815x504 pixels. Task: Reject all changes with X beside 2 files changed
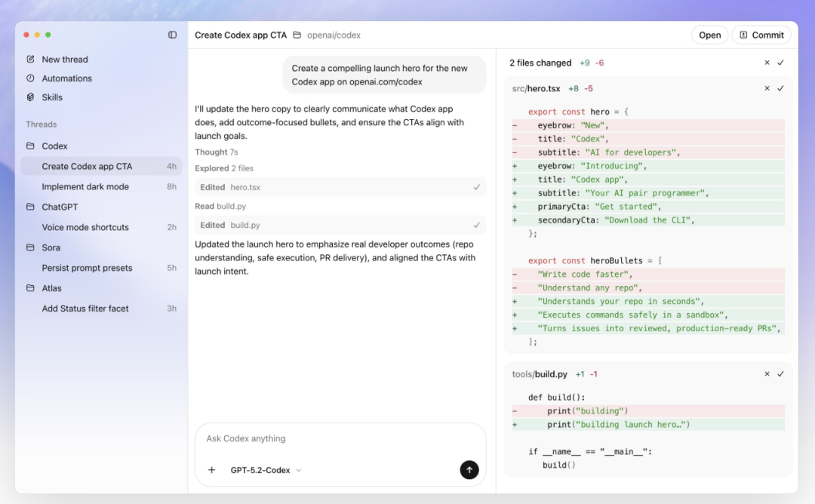[x=767, y=63]
